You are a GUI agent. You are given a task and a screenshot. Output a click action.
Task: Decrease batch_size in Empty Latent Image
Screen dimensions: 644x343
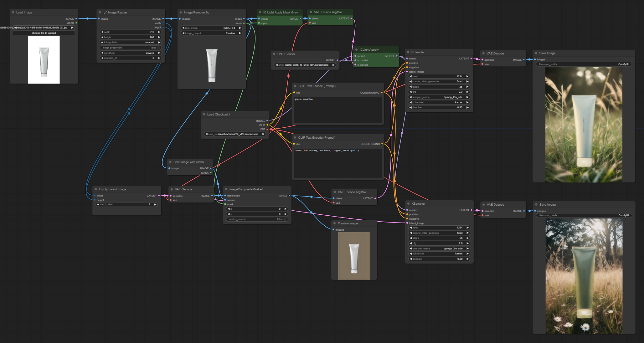pos(98,205)
